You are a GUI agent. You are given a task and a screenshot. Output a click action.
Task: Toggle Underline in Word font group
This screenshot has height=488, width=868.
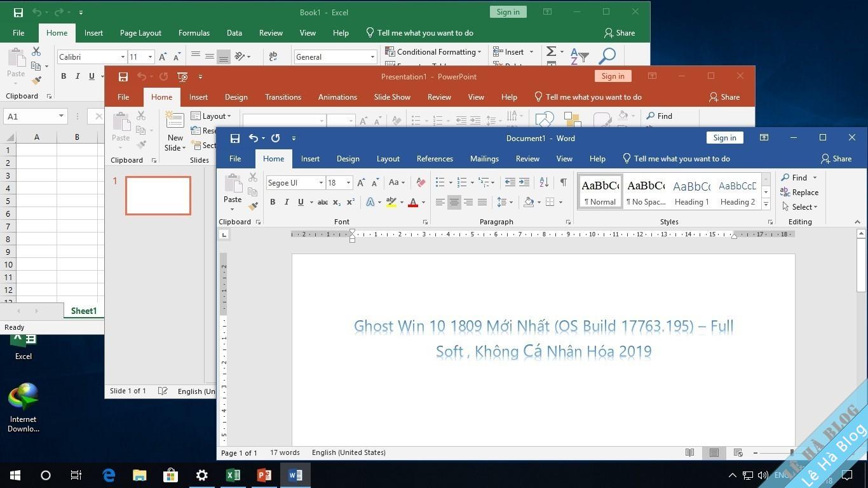pyautogui.click(x=301, y=202)
